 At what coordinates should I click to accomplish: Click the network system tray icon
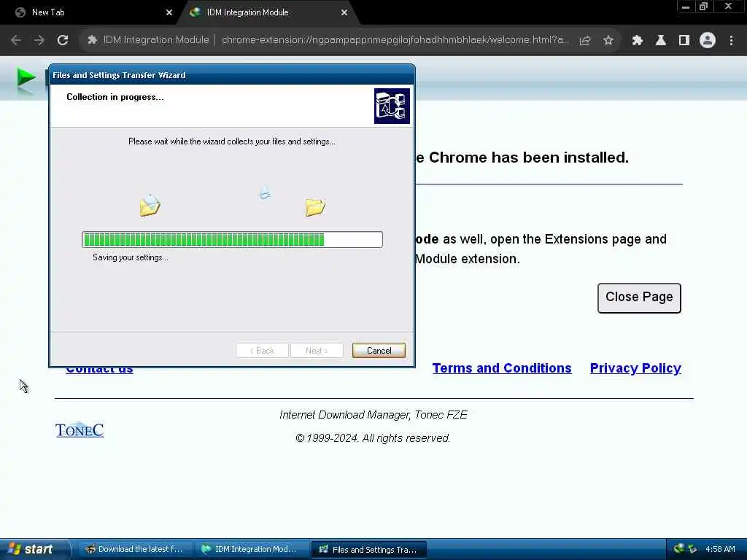click(693, 549)
